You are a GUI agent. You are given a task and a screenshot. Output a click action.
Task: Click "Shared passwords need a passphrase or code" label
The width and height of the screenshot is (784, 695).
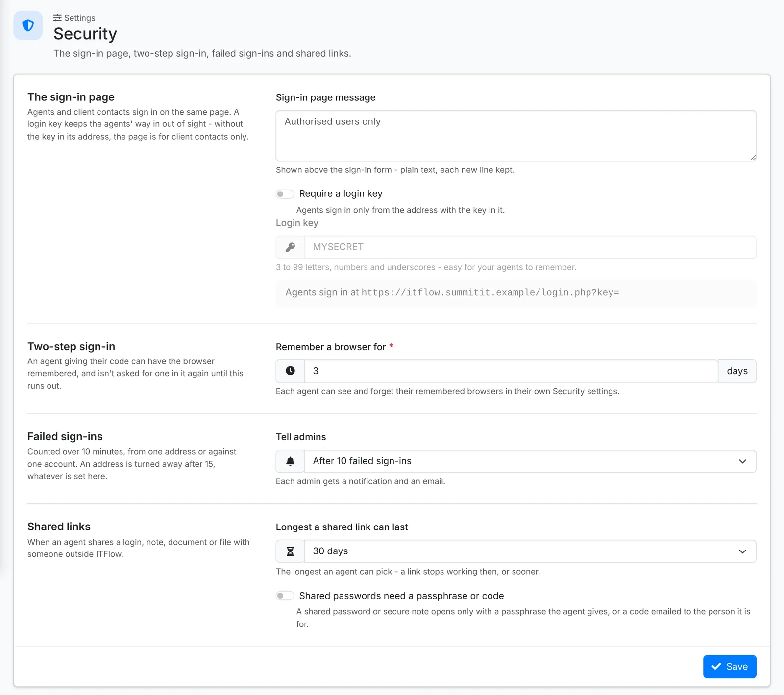coord(401,596)
